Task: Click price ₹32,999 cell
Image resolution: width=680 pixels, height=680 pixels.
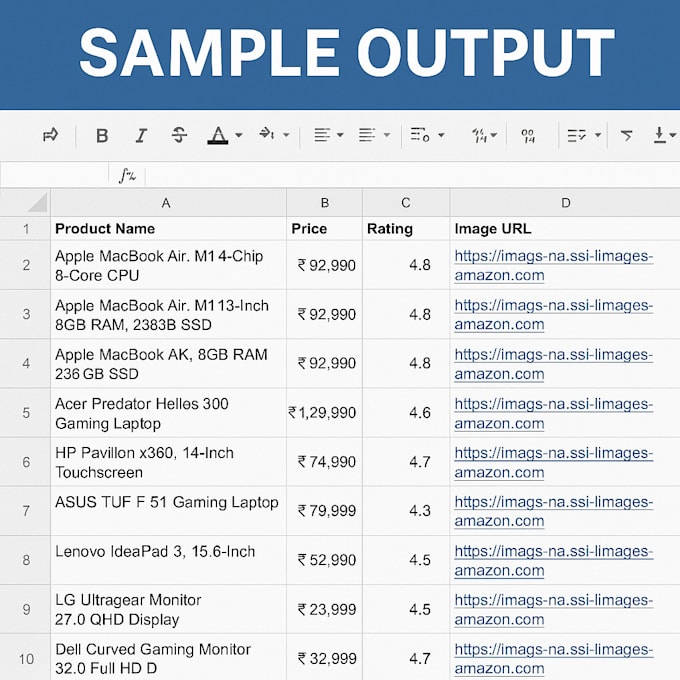Action: click(x=324, y=657)
